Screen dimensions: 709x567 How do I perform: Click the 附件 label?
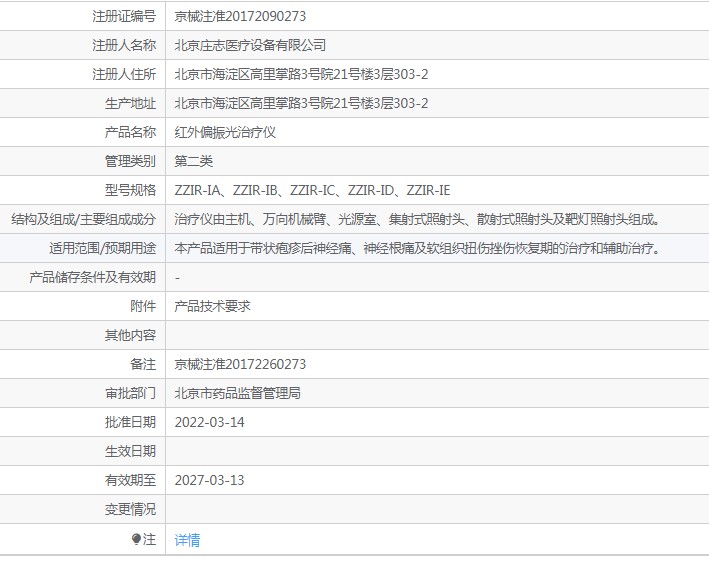click(143, 306)
